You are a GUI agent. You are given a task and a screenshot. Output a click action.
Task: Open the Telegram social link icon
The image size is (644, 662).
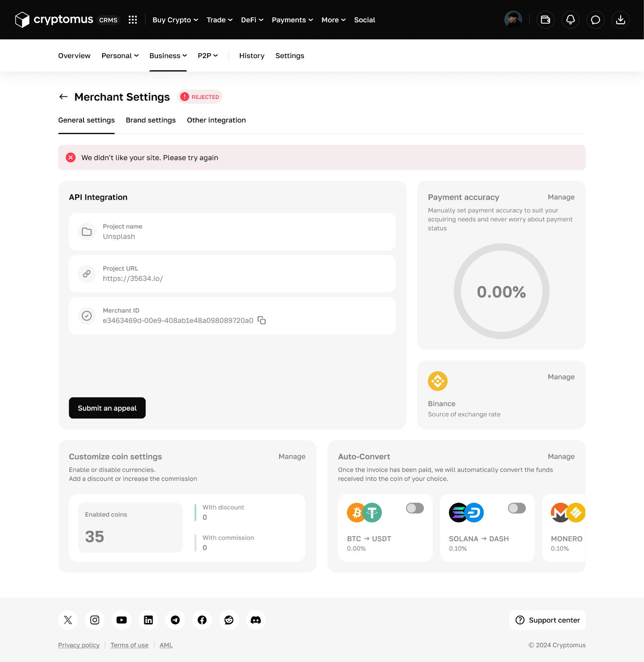tap(175, 620)
